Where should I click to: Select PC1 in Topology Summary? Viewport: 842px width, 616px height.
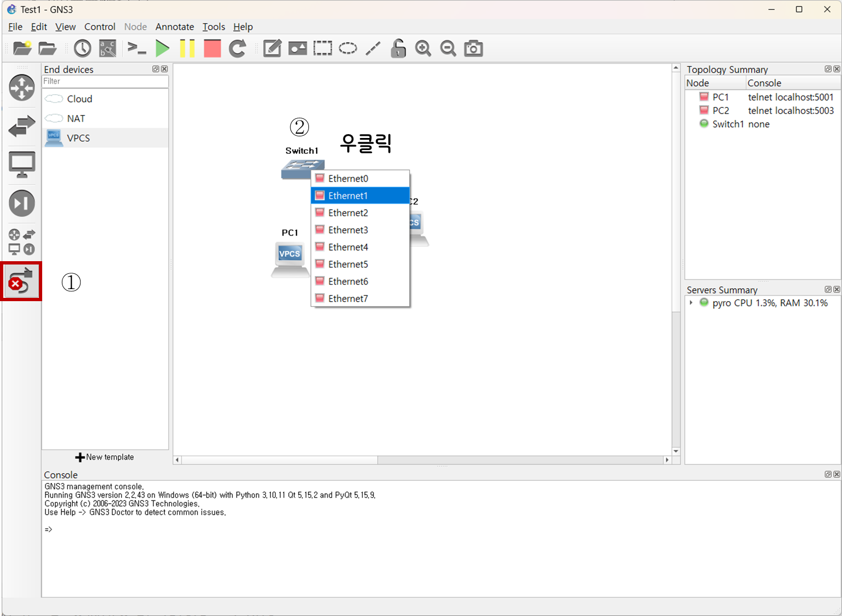(720, 97)
